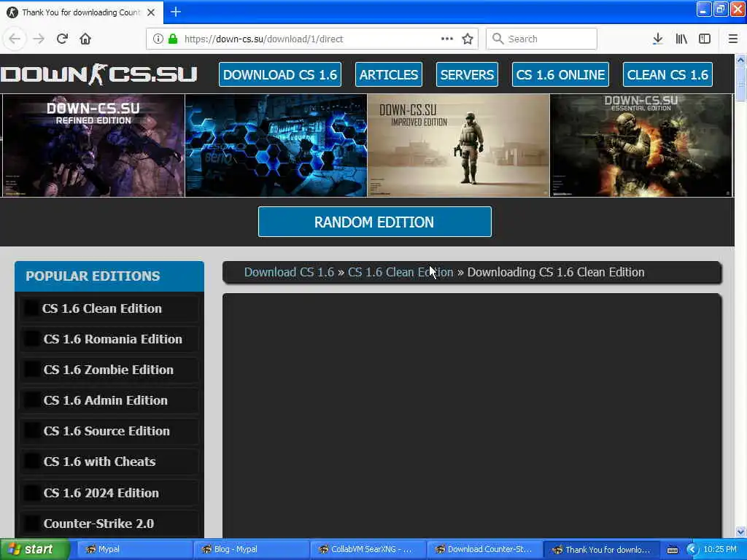Open the CLEAN CS 1.6 menu item
Screen dimensions: 747x560
pos(667,75)
